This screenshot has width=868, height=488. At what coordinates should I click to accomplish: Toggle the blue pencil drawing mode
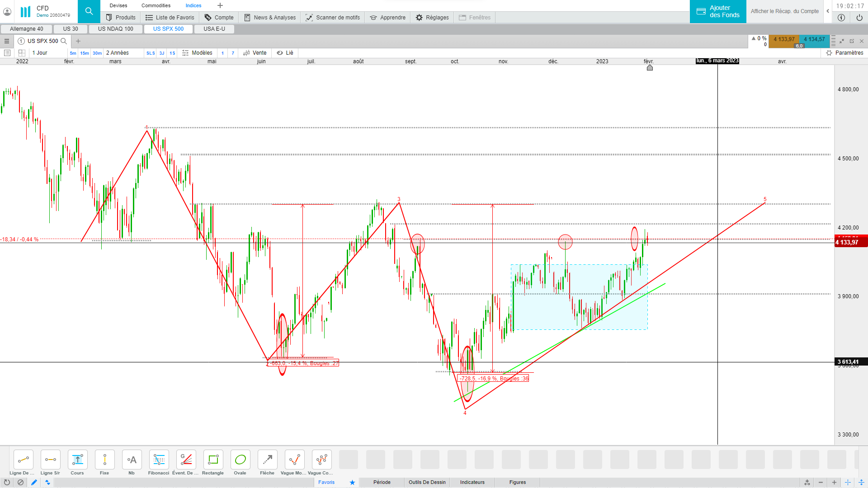34,482
